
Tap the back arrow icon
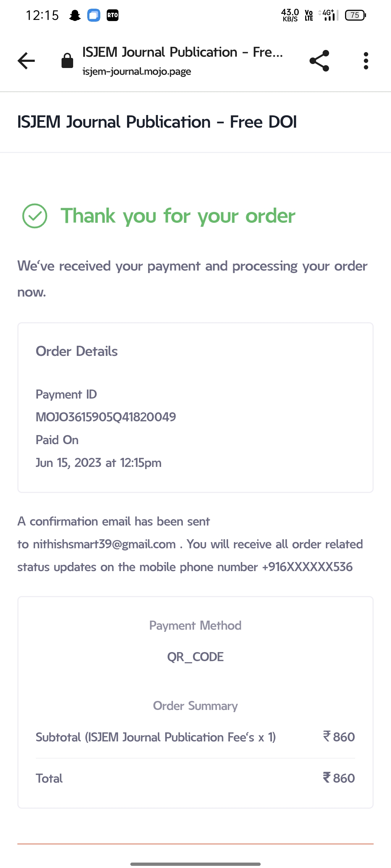26,60
